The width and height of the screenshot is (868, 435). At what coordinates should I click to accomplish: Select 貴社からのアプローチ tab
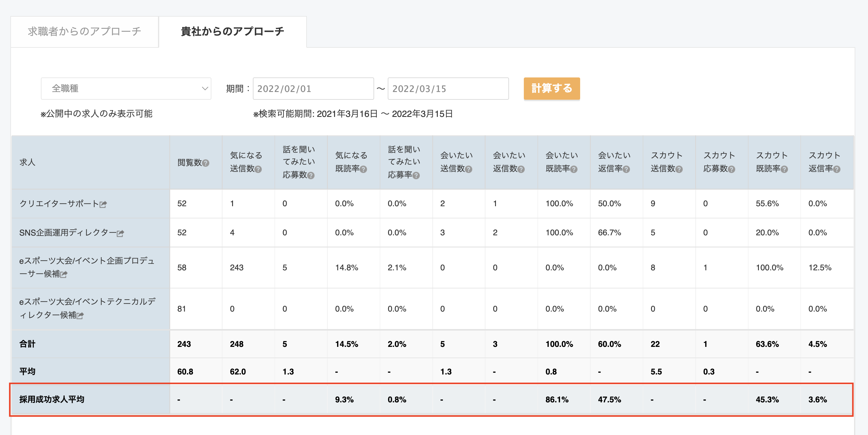point(232,32)
